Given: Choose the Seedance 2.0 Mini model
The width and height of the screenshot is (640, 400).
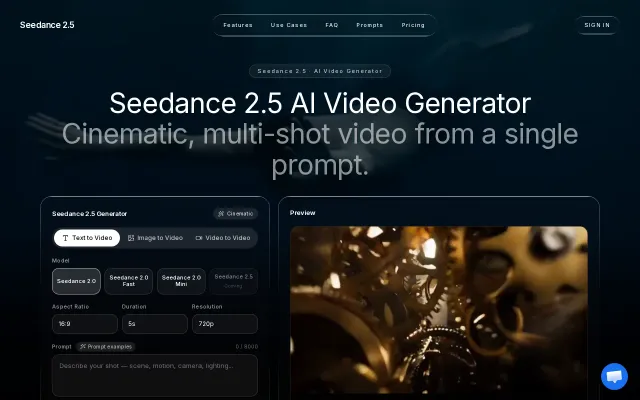Looking at the screenshot, I should pos(181,281).
